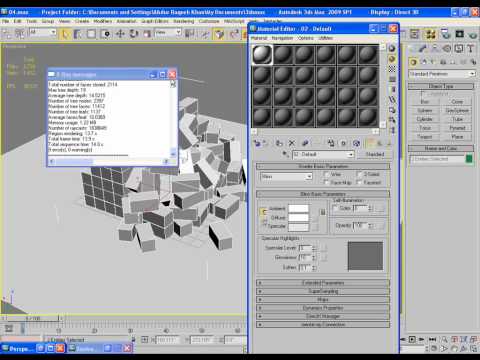This screenshot has width=480, height=360.
Task: Click the Ambient color swatch
Action: (298, 209)
